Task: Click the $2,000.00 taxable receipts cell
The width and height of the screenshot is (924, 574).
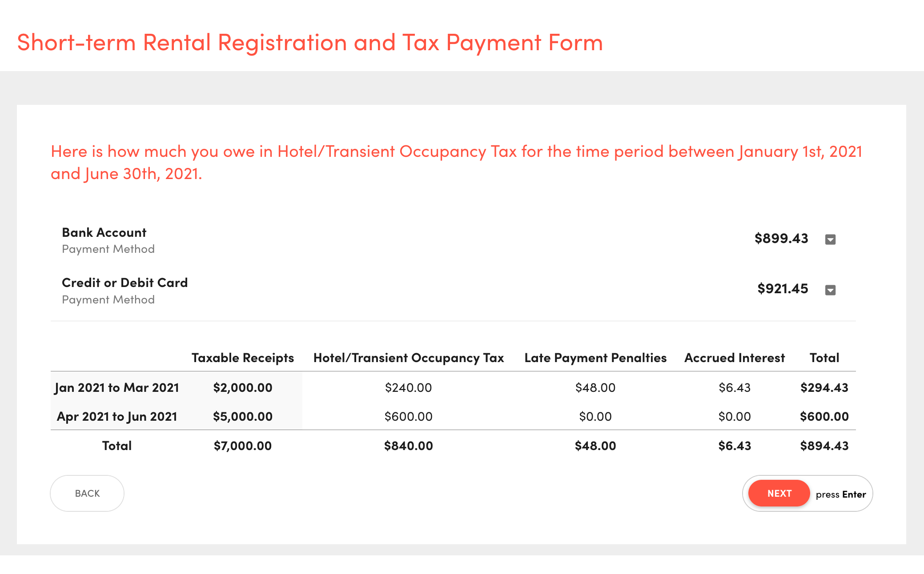Action: coord(242,387)
